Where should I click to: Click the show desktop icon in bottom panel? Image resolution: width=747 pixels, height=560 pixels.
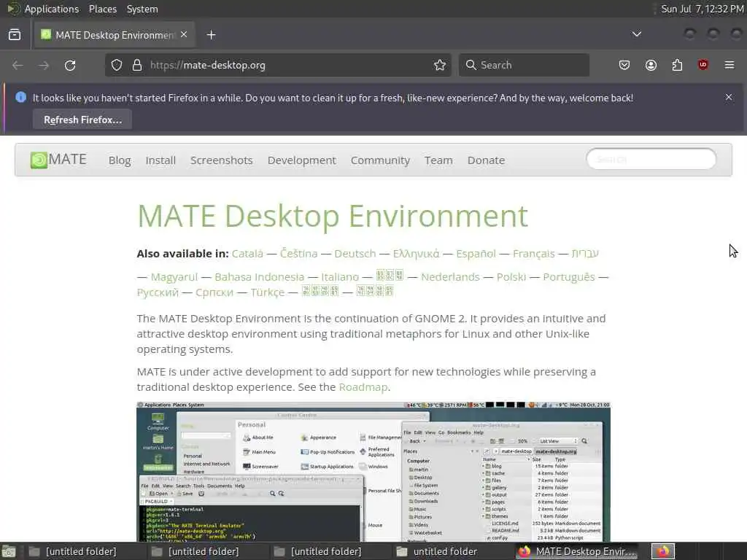coord(9,552)
